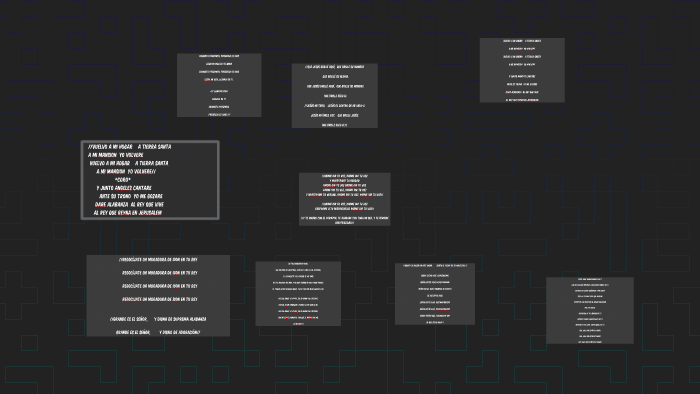Click the line 'DARE ALABANZA AL REY QUE VIVE'
700x394 pixels.
coord(129,204)
